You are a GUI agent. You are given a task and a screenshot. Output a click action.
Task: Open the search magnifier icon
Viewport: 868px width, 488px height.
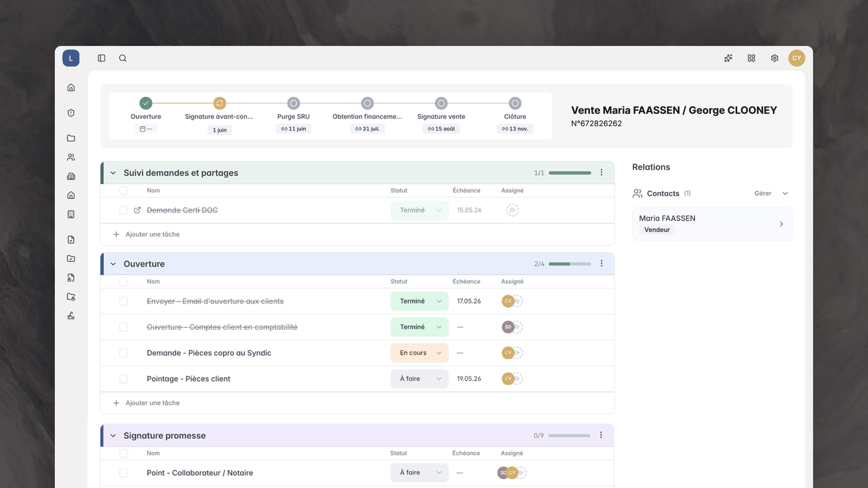coord(123,58)
